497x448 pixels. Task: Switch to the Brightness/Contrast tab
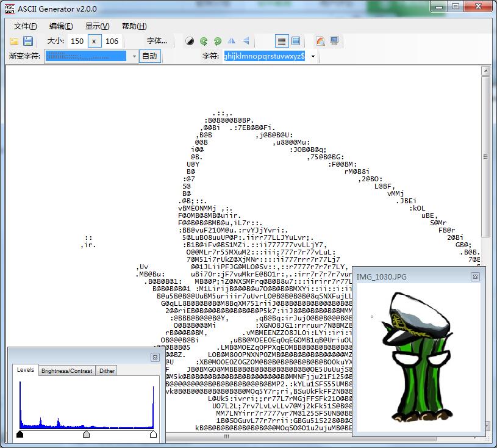(66, 370)
